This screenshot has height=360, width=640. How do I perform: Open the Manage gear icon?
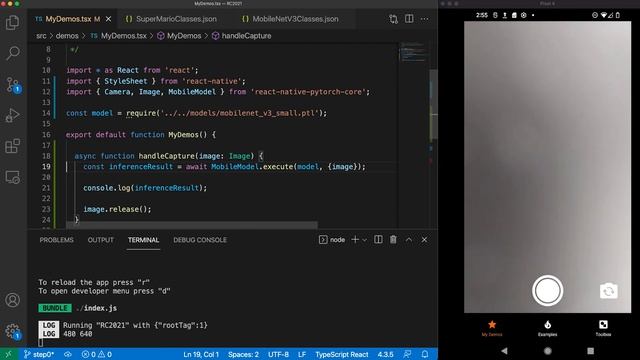pyautogui.click(x=13, y=331)
